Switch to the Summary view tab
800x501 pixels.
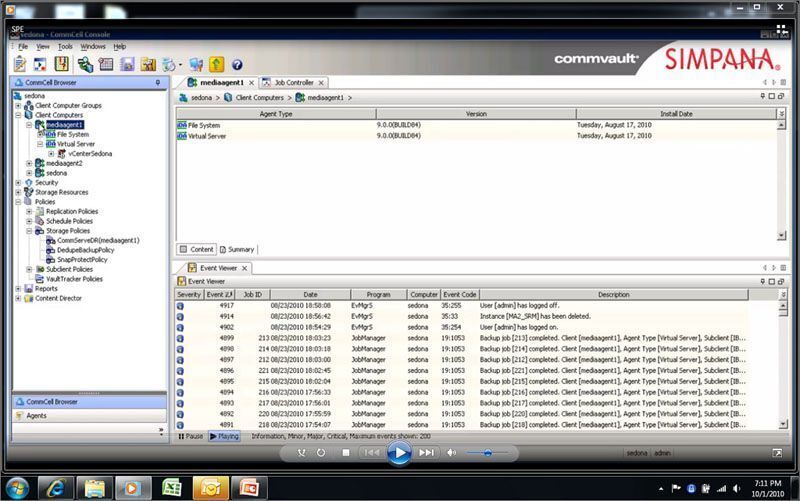[237, 249]
